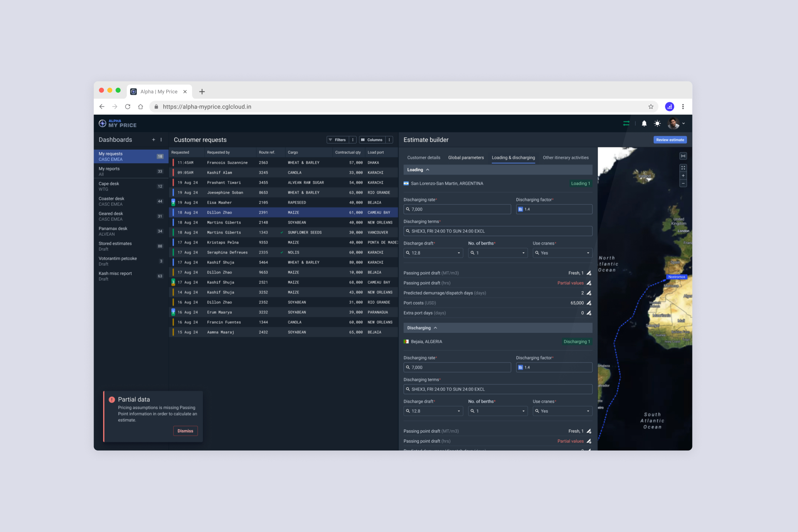798x532 pixels.
Task: Open Filters options kebab menu
Action: 353,140
